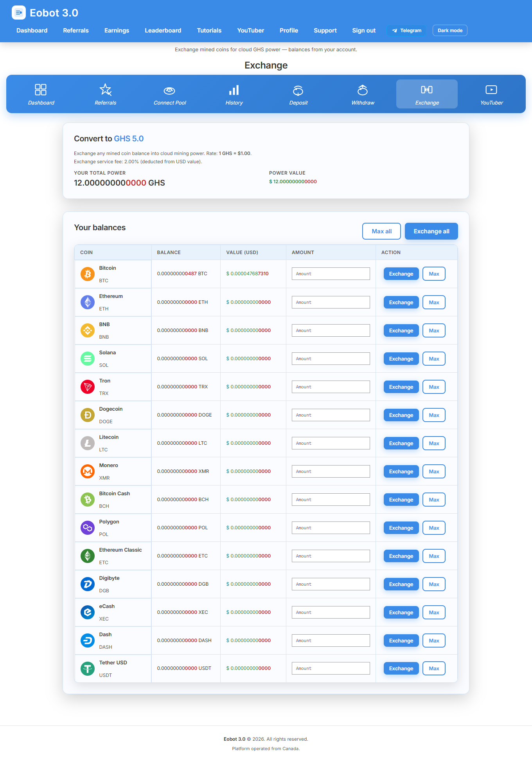Open Deposit icon
This screenshot has height=765, width=532.
pos(298,90)
